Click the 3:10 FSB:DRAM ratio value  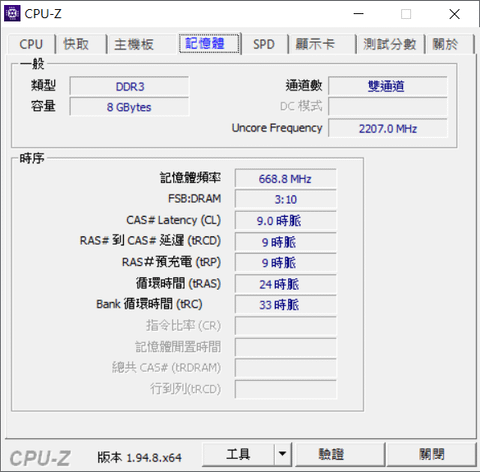(x=285, y=199)
